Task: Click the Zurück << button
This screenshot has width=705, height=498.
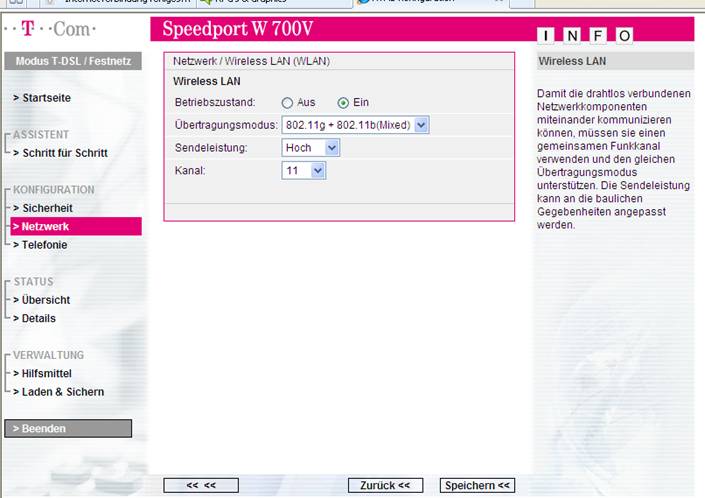Action: (x=385, y=485)
